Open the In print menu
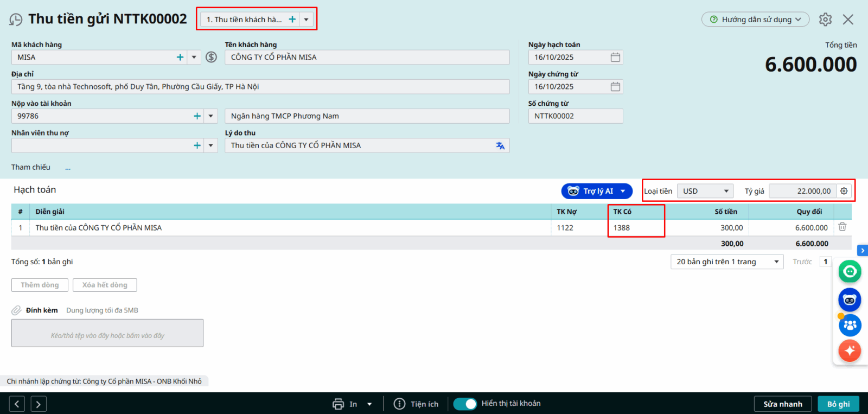Screen dimensions: 868x414 point(353,404)
